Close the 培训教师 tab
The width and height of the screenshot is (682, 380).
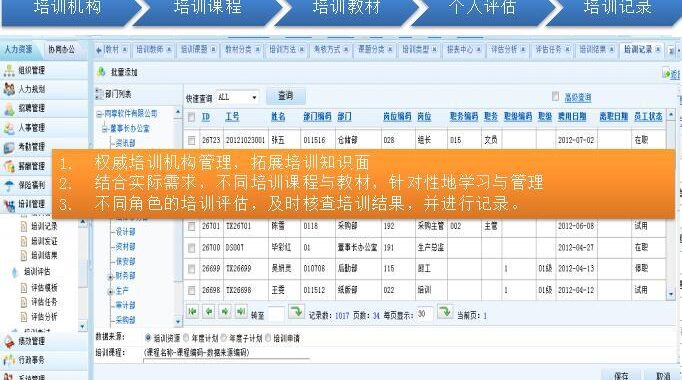[x=169, y=50]
